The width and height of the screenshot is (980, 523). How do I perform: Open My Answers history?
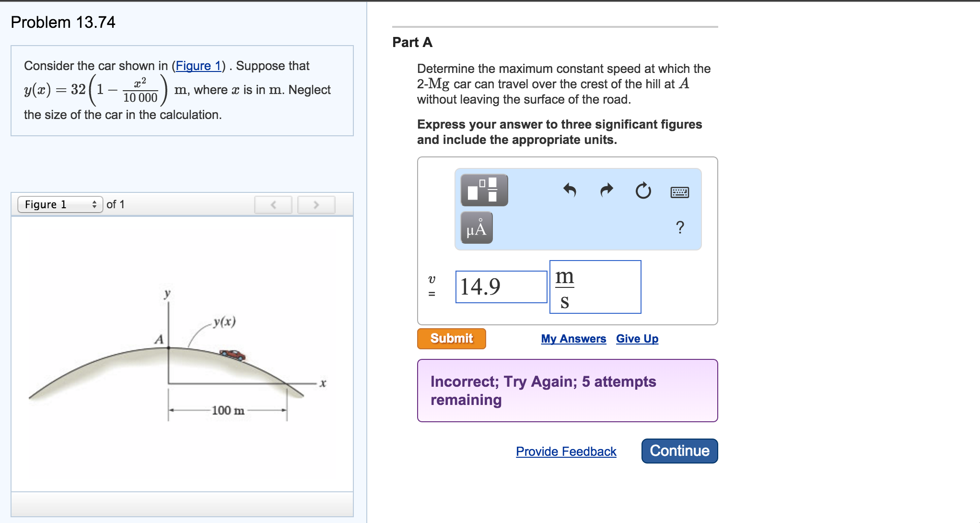tap(573, 339)
